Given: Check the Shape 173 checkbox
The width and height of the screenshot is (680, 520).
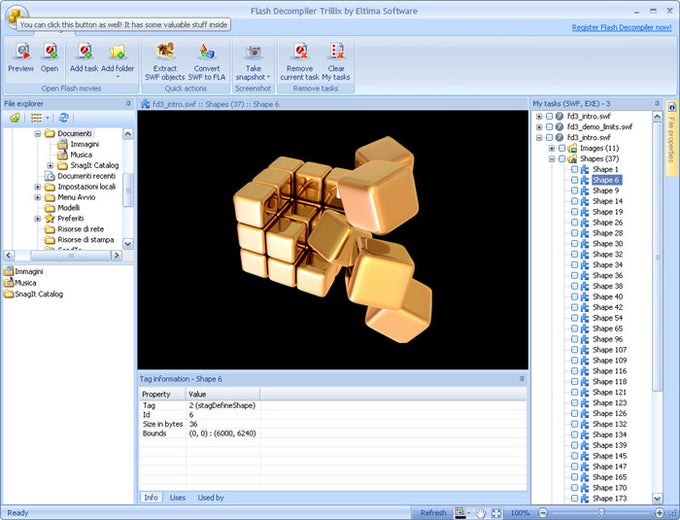Looking at the screenshot, I should (575, 498).
